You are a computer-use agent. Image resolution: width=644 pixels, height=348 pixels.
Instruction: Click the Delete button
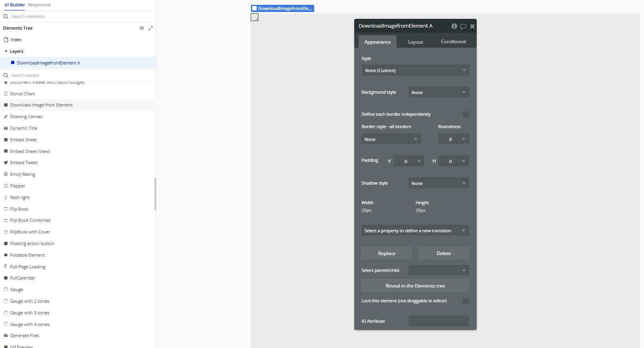[444, 253]
